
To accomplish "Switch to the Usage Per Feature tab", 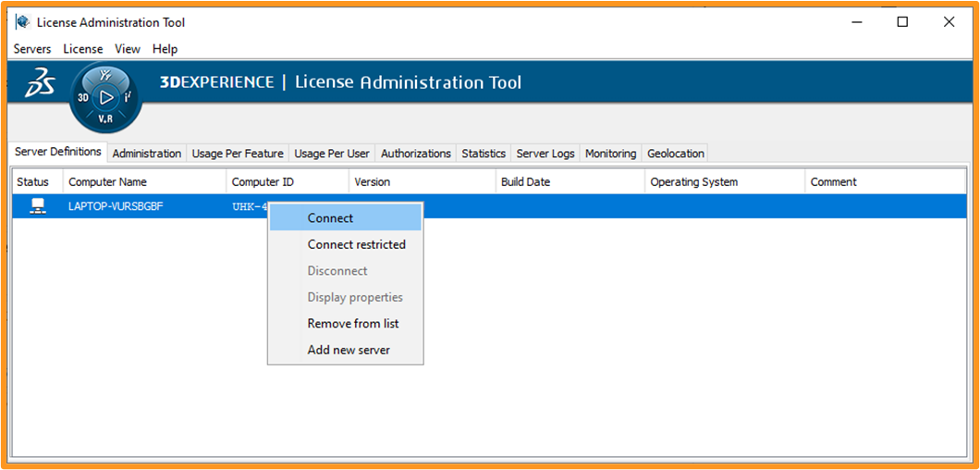I will tap(237, 154).
